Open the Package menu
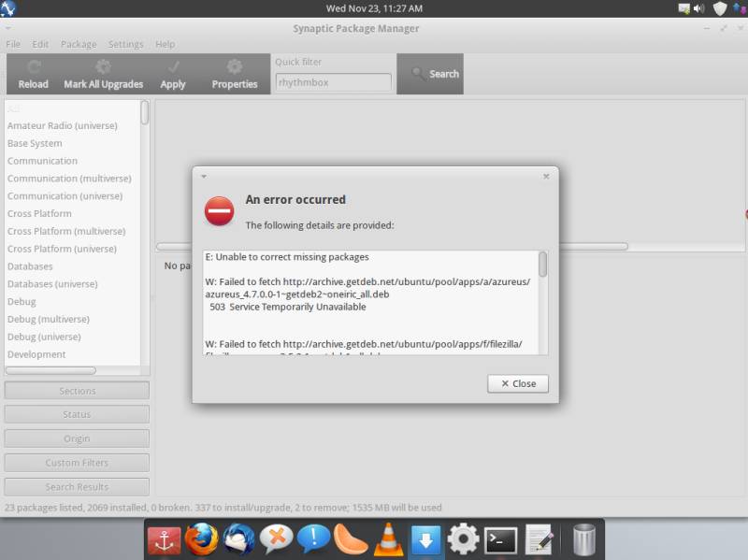Screen dimensions: 748x560 pyautogui.click(x=79, y=44)
